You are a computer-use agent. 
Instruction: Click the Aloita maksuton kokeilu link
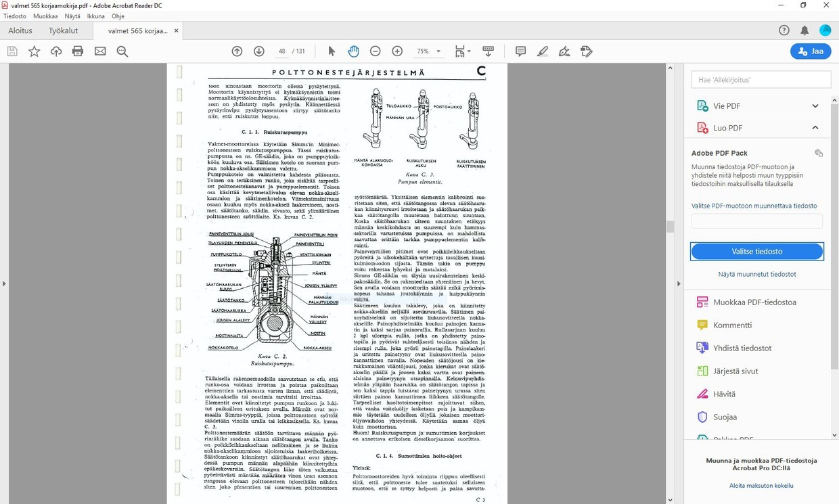coord(761,486)
